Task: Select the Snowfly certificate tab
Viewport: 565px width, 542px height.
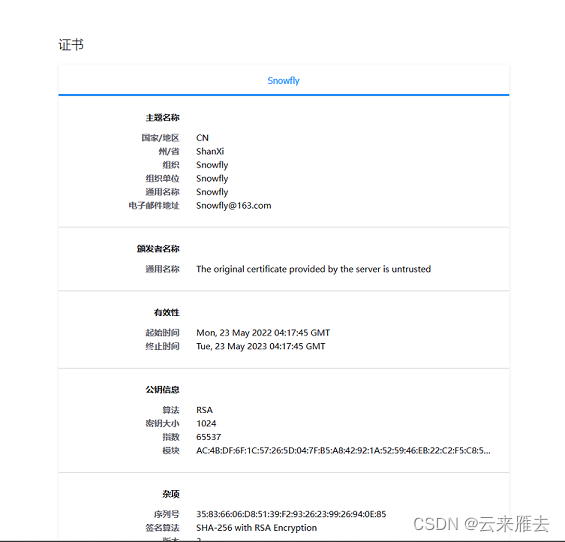Action: (x=284, y=80)
